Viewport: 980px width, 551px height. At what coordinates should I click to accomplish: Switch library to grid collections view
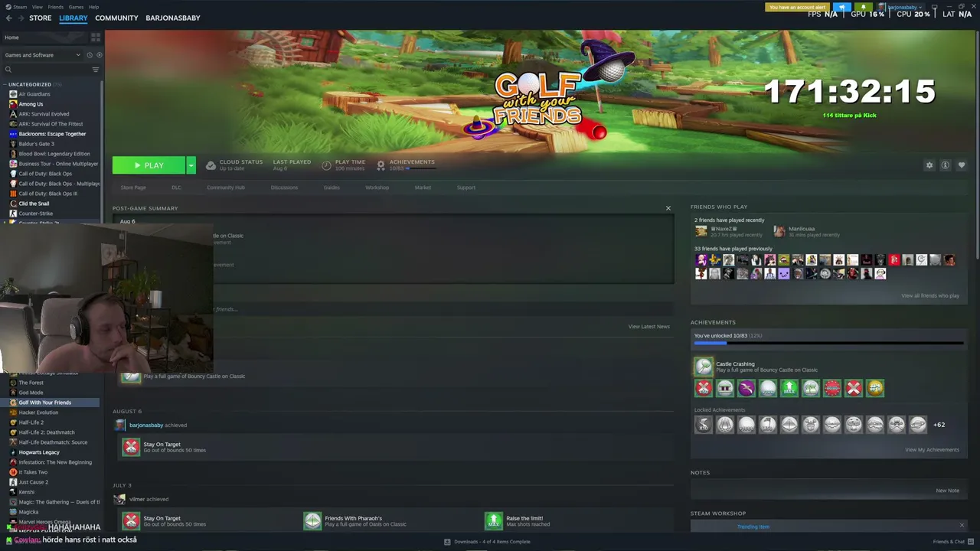click(96, 37)
